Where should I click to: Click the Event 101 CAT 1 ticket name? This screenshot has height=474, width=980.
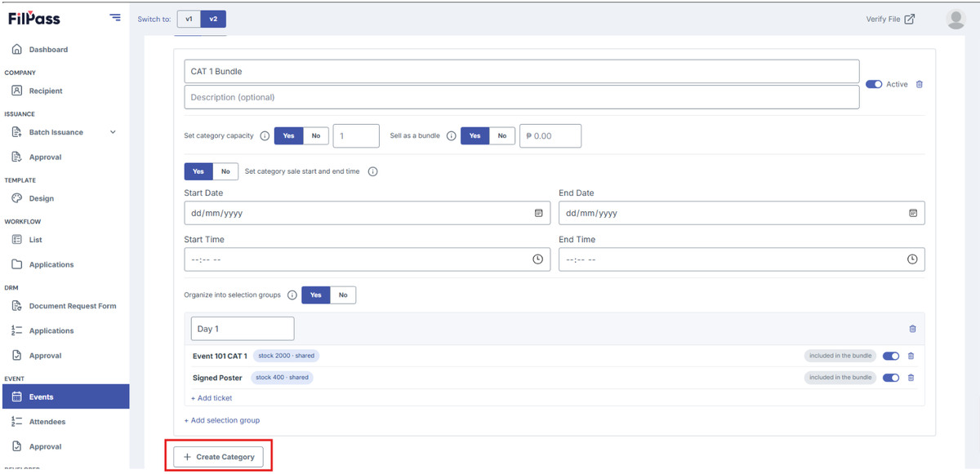click(220, 356)
